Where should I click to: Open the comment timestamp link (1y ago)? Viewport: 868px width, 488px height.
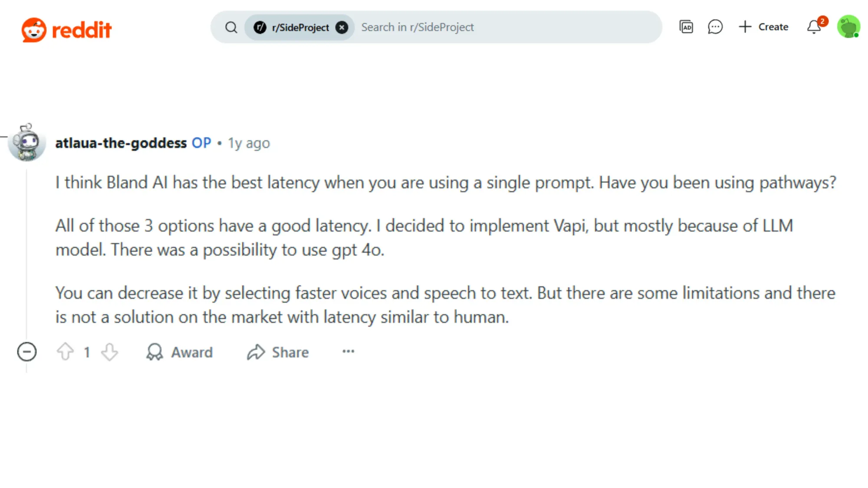point(248,143)
